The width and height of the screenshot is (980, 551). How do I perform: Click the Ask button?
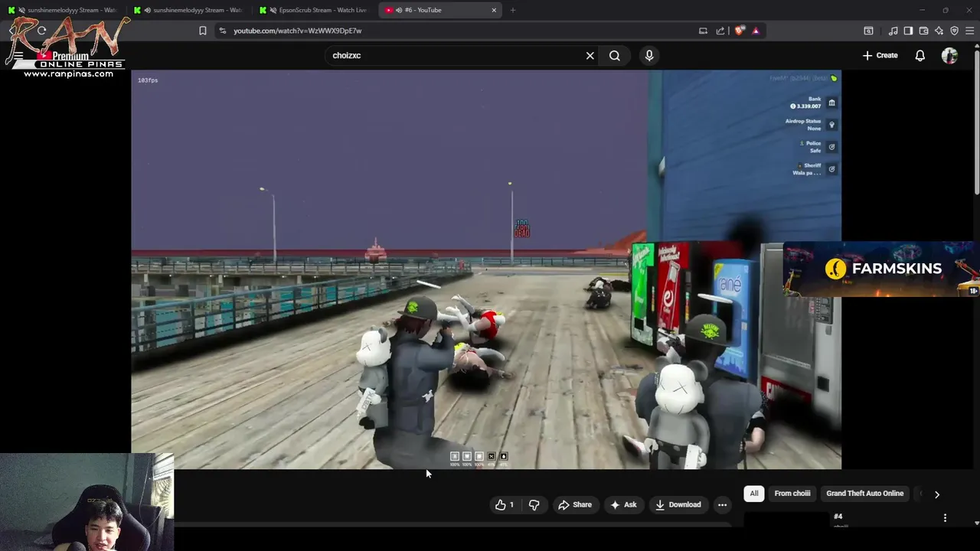point(623,504)
